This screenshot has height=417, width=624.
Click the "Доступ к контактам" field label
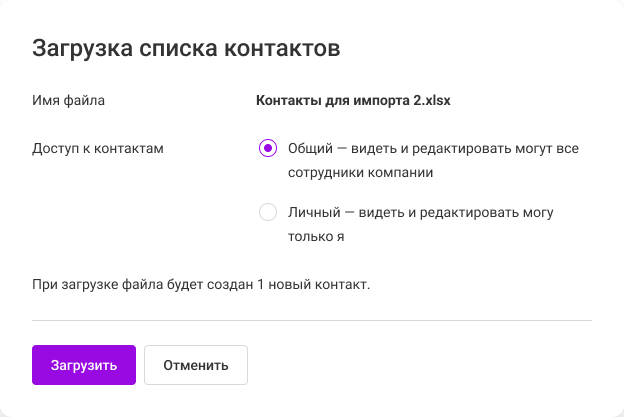[x=98, y=148]
